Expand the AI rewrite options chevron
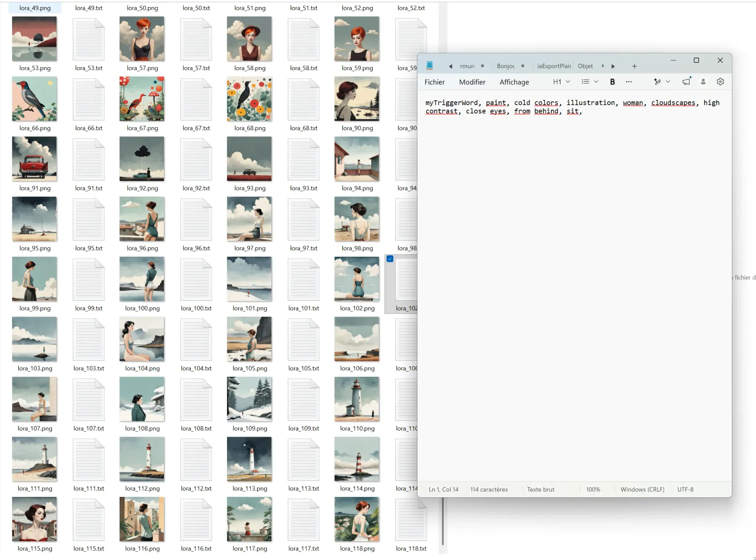 pos(668,82)
